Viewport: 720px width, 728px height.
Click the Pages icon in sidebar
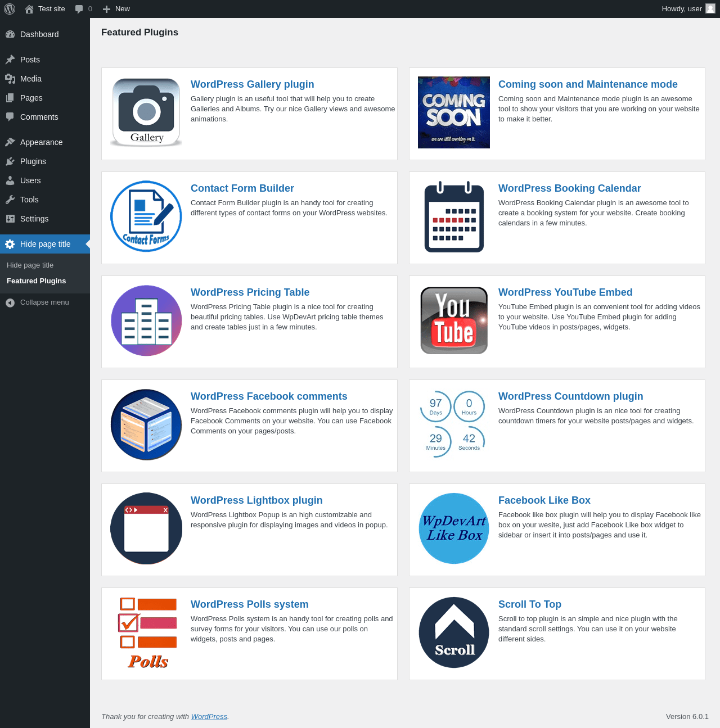(10, 98)
